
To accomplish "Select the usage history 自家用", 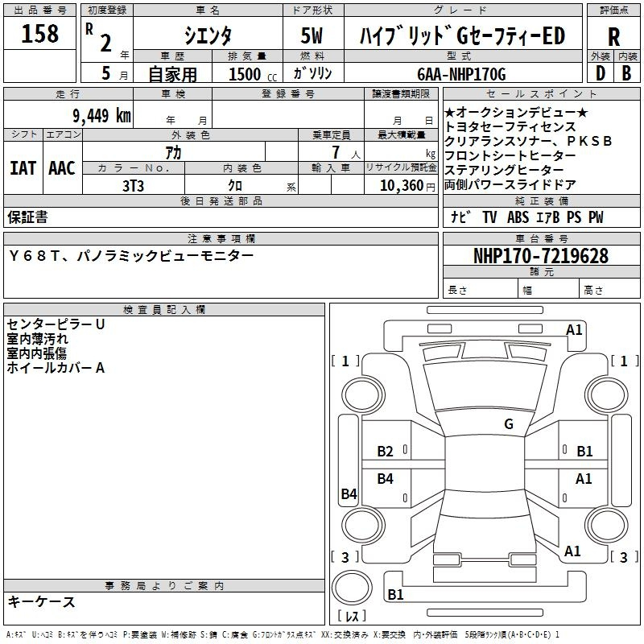I will coord(172,74).
